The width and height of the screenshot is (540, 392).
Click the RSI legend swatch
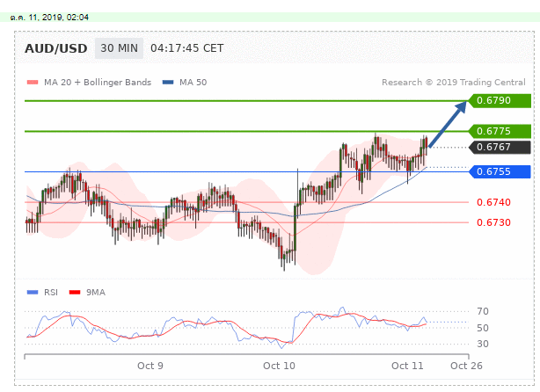pyautogui.click(x=33, y=292)
